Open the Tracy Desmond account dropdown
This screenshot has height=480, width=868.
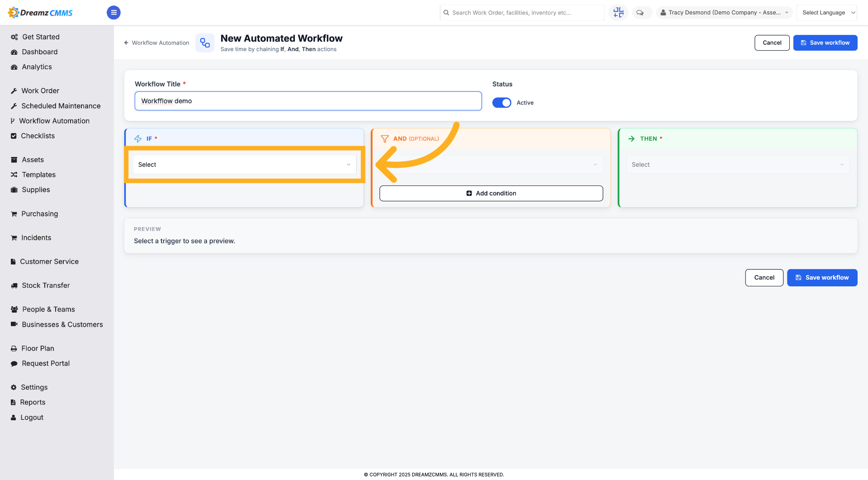tap(724, 13)
